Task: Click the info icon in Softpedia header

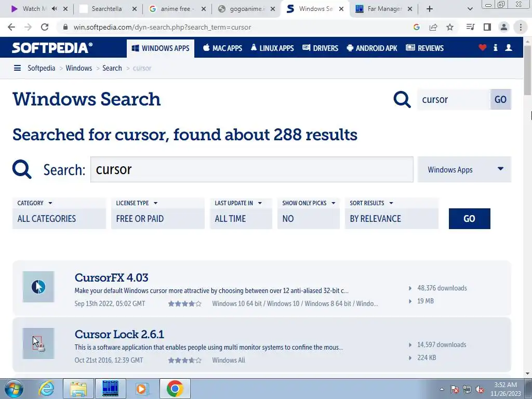Action: coord(495,47)
